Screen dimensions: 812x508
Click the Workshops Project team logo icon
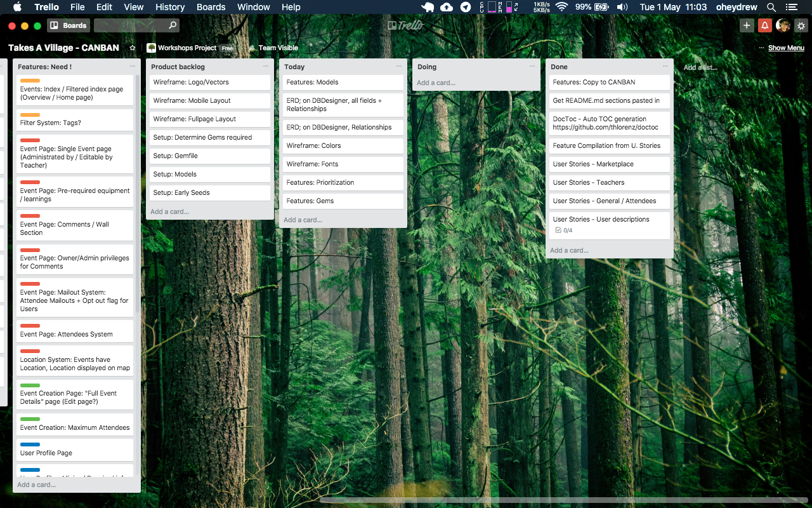tap(151, 48)
